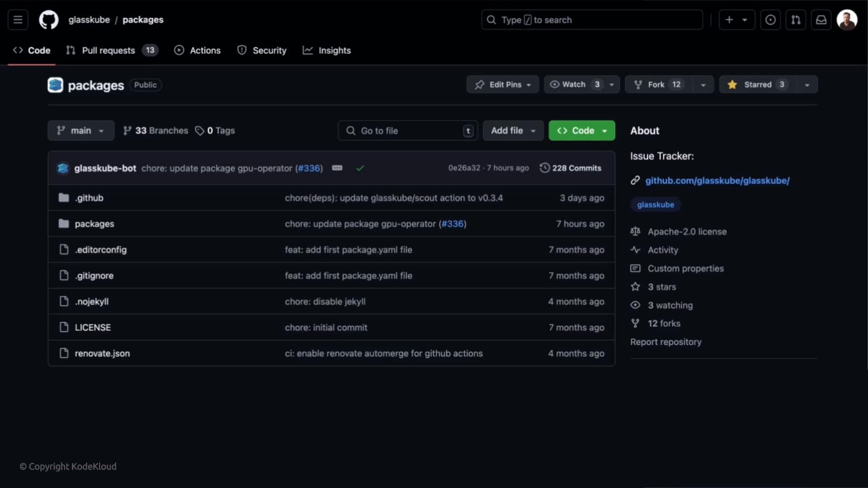Image resolution: width=868 pixels, height=488 pixels.
Task: Open commit 'chore: initial commit'
Action: click(326, 328)
